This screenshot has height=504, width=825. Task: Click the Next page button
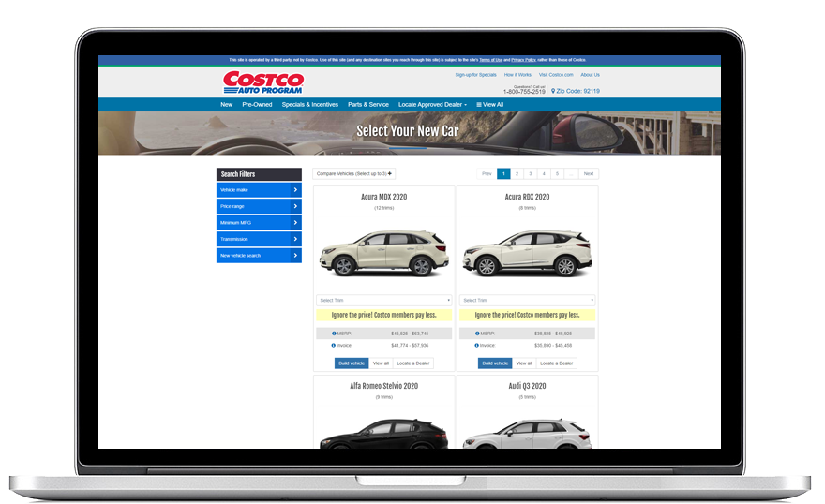(x=589, y=173)
